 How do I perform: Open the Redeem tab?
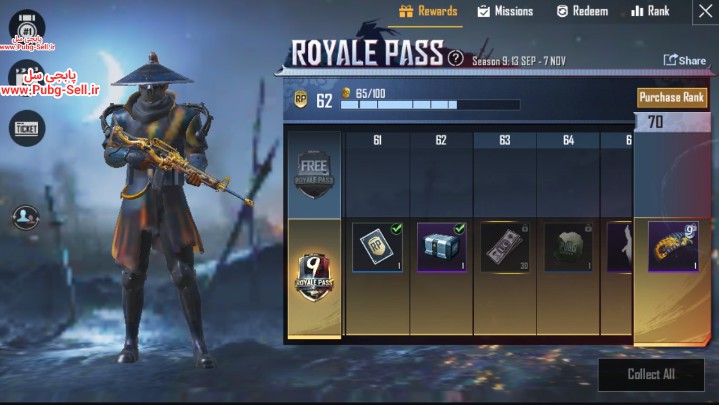click(x=582, y=11)
